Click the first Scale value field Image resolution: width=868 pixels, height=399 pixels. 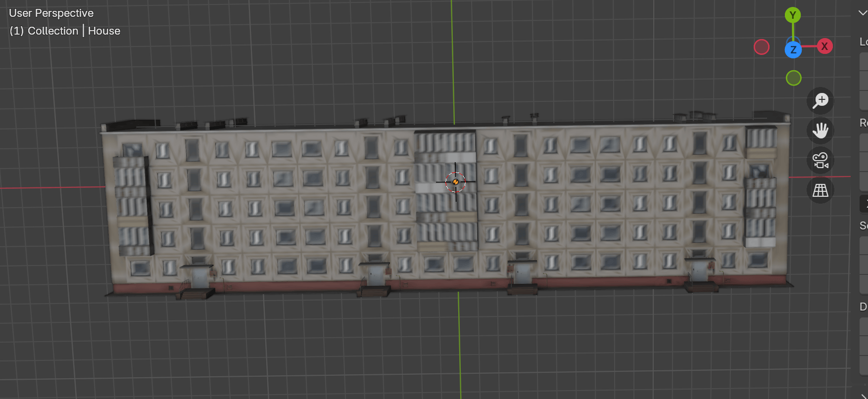864,245
